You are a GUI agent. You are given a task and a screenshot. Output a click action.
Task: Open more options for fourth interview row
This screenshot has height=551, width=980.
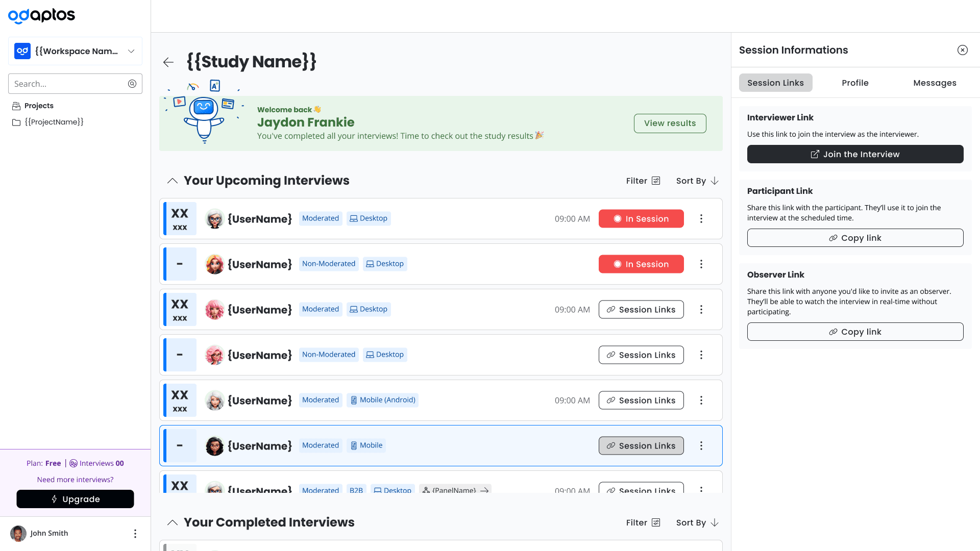pyautogui.click(x=701, y=355)
